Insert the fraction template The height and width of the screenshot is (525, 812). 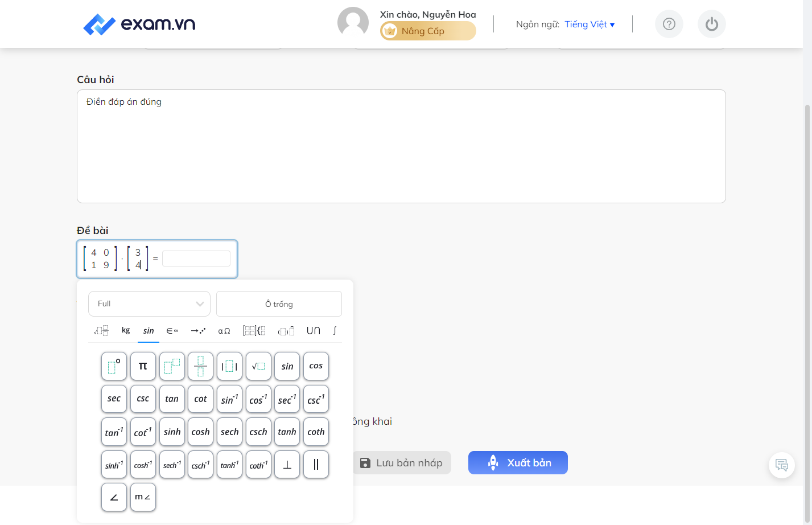point(200,366)
